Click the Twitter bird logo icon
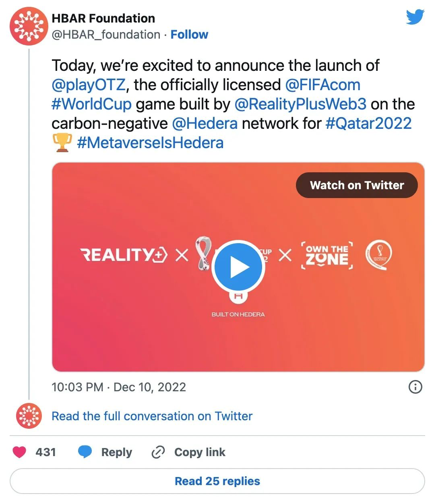Viewport: 434px width, 504px height. point(415,17)
